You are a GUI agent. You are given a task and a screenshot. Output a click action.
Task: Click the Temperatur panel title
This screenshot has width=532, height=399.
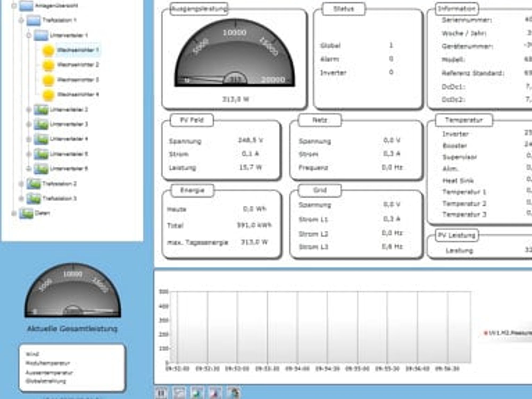click(464, 120)
